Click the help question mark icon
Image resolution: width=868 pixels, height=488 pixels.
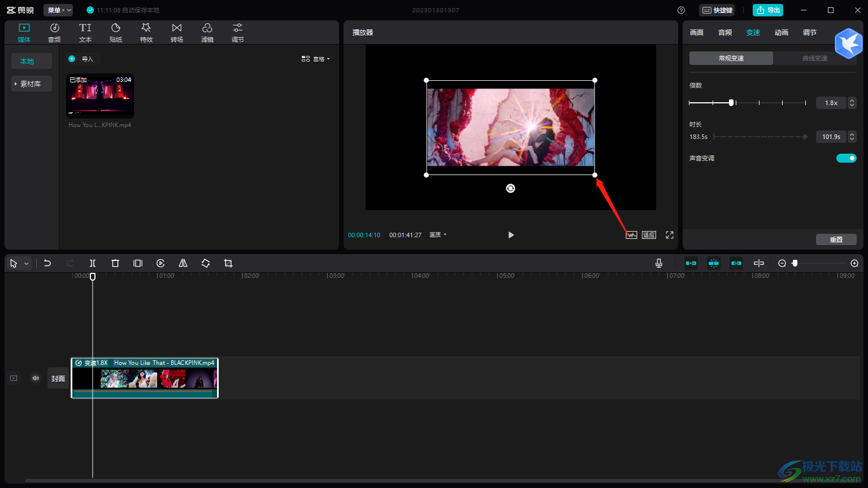681,10
